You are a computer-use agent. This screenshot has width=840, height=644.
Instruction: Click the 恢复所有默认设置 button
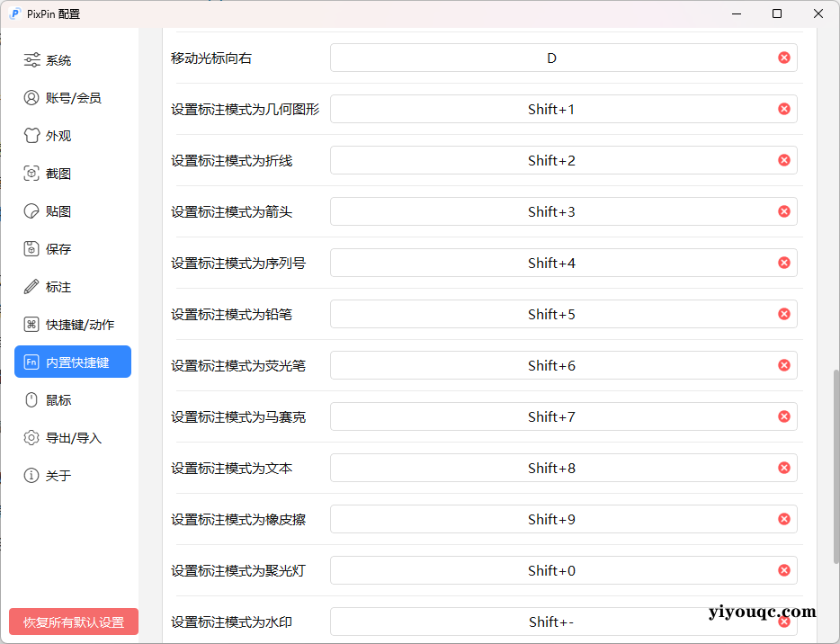tap(72, 622)
